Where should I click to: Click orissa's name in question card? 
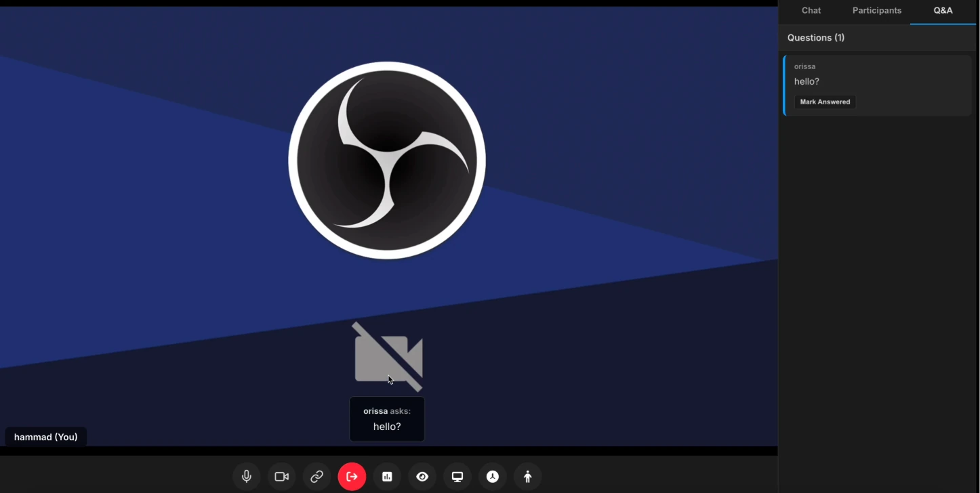click(805, 66)
